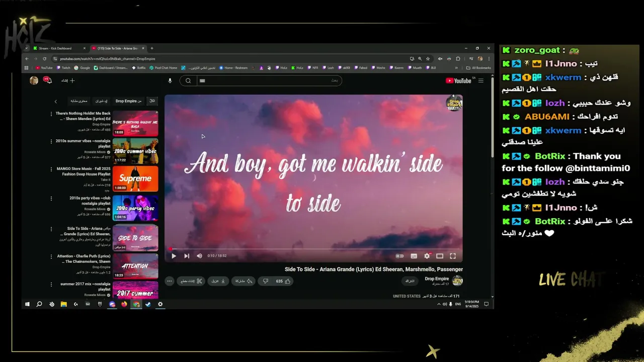
Task: Open Drop Empire channel name link
Action: [x=437, y=279]
